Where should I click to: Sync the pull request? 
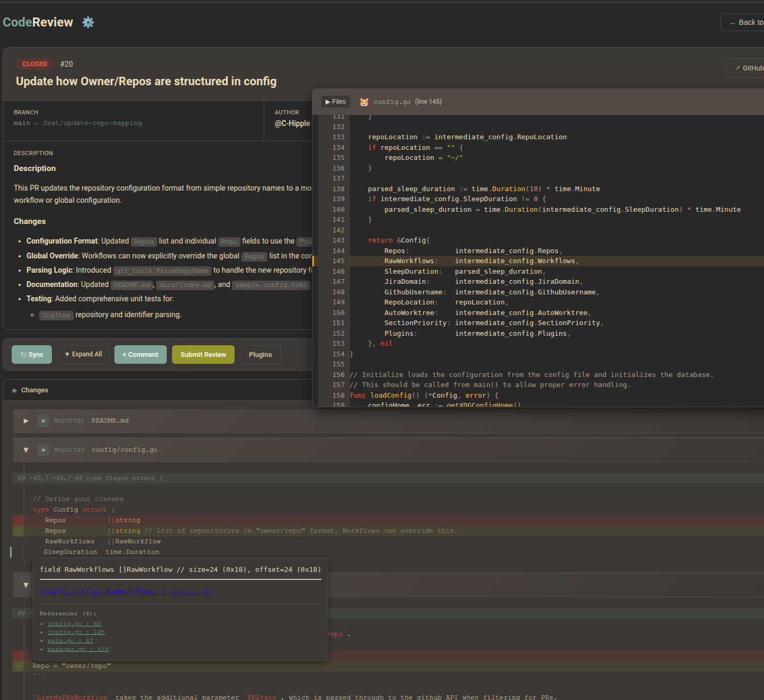[32, 354]
